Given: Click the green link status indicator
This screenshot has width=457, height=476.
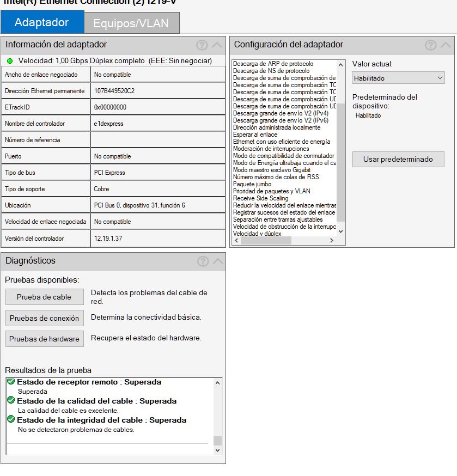Looking at the screenshot, I should (x=10, y=61).
